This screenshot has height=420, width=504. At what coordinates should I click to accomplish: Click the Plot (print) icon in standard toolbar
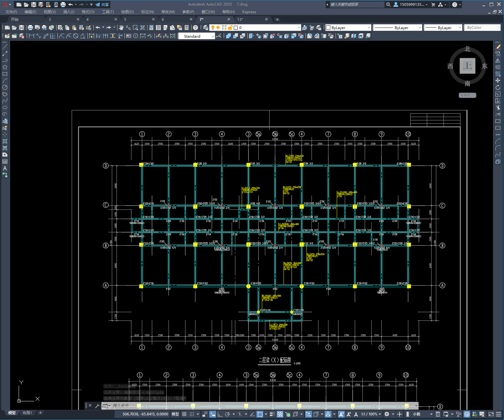(x=30, y=28)
